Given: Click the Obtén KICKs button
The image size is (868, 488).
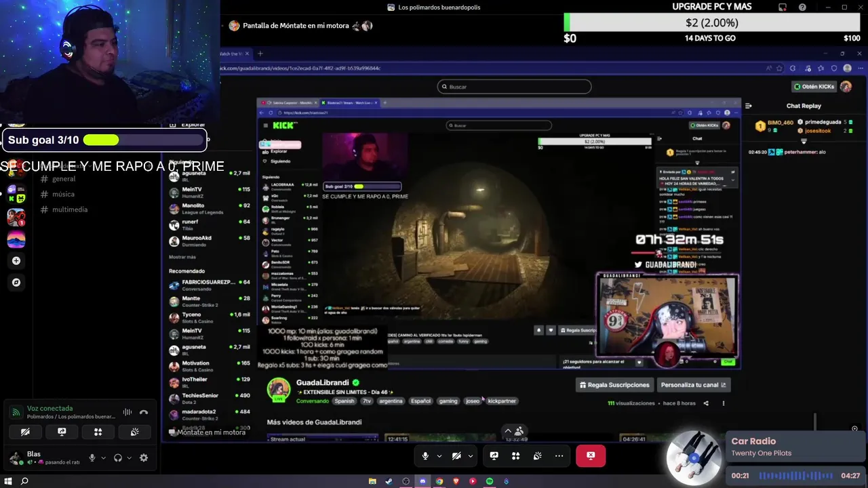Looking at the screenshot, I should pos(814,87).
